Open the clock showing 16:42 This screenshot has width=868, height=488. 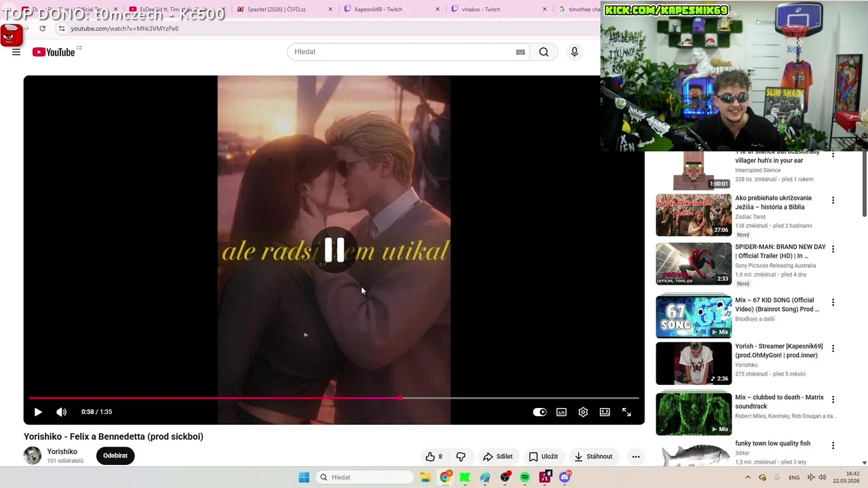coord(847,477)
